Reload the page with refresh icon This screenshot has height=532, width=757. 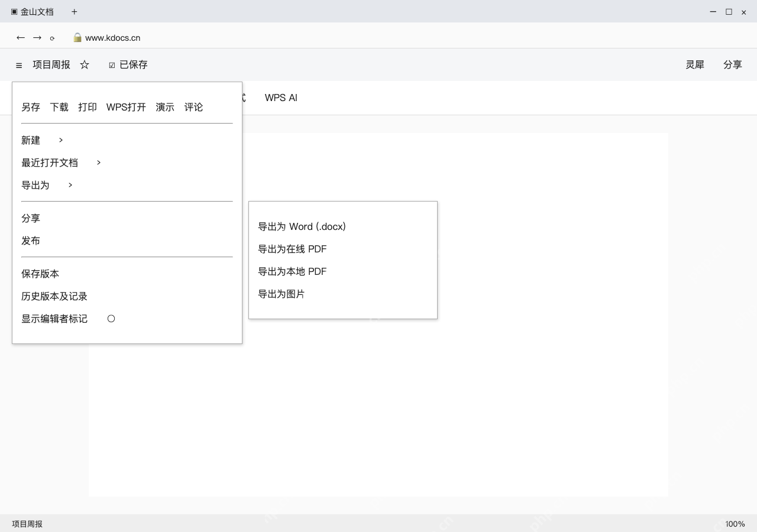click(x=52, y=38)
